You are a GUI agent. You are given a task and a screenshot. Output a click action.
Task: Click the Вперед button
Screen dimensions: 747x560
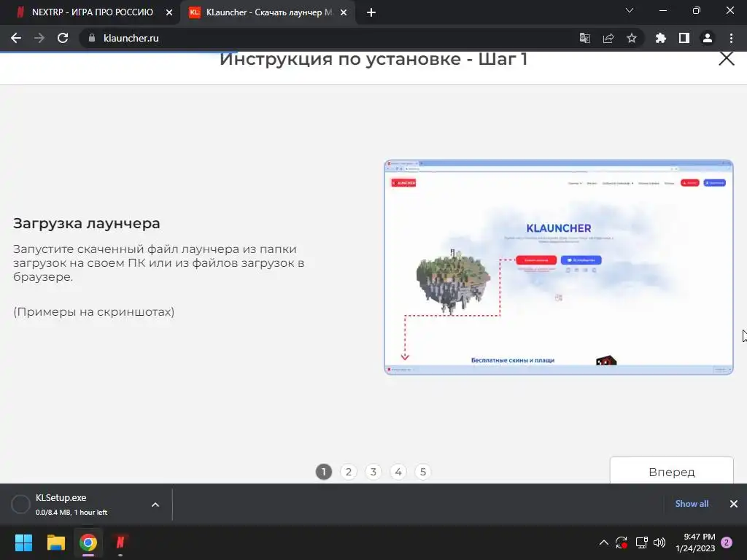672,470
